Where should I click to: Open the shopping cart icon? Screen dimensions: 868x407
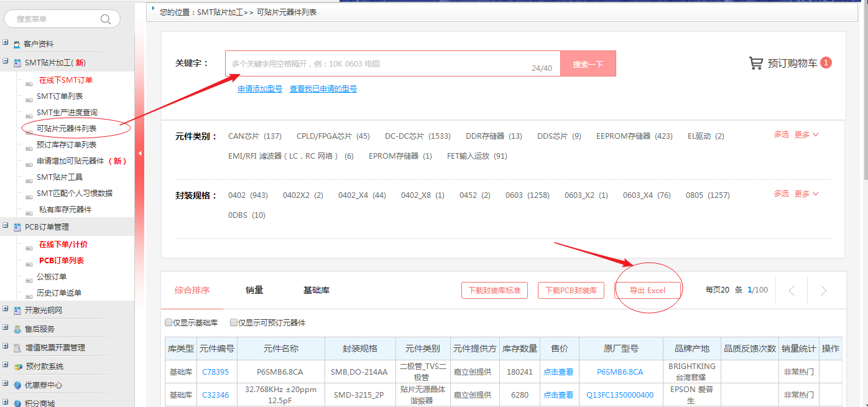point(756,63)
